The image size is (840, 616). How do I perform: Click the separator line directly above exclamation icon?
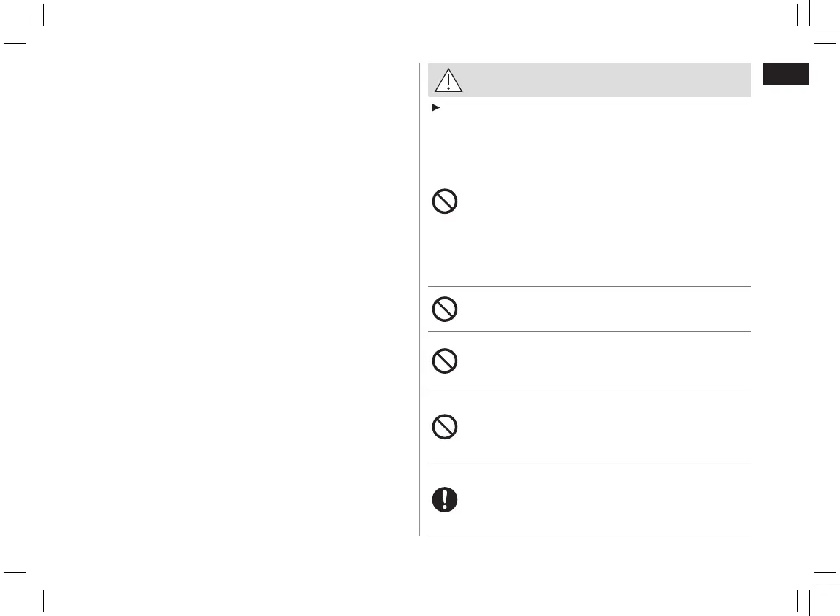[589, 463]
